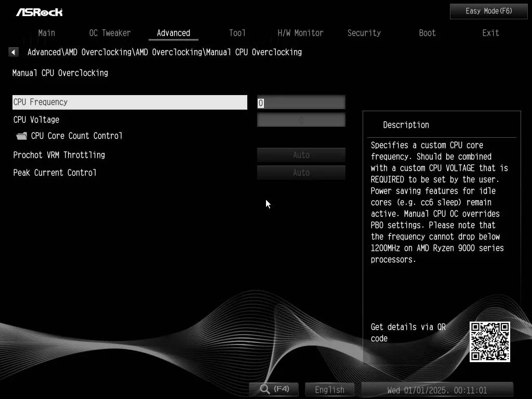This screenshot has width=532, height=399.
Task: Select the CPU Voltage setting
Action: 36,120
